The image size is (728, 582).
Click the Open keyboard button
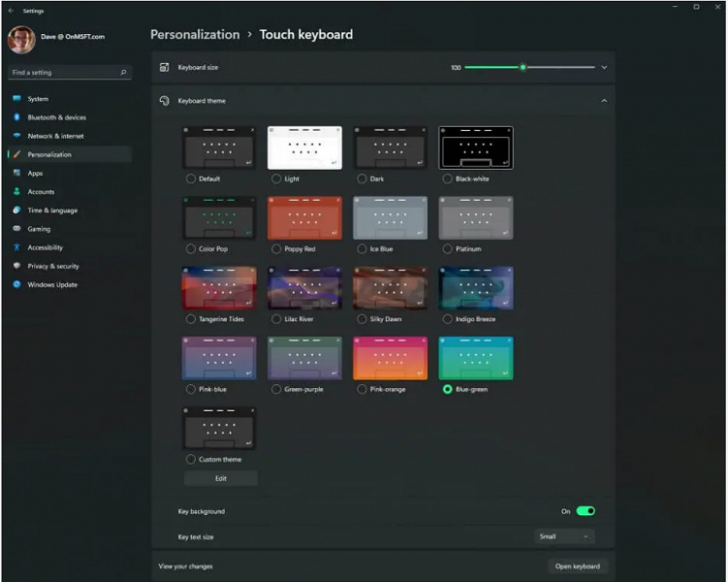coord(578,566)
